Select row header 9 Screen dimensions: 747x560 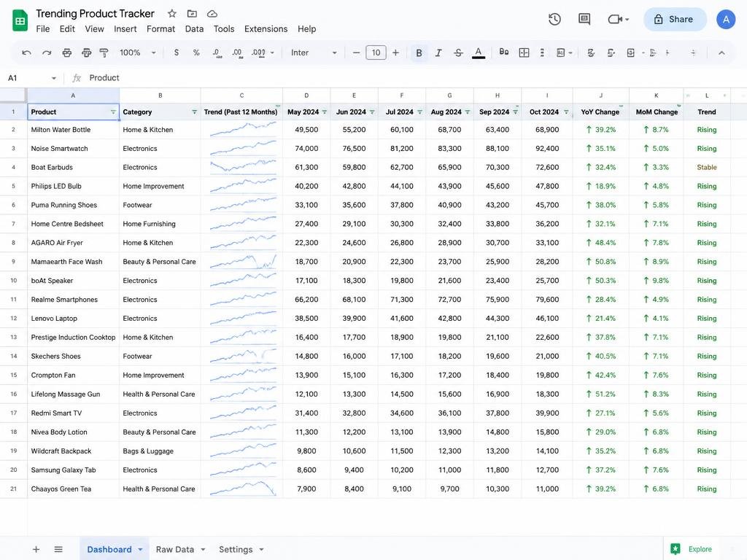13,262
